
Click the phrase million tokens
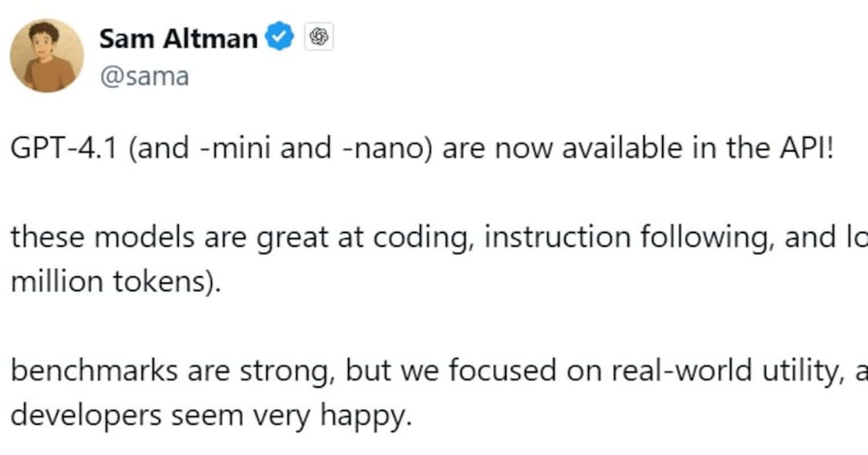[x=114, y=282]
